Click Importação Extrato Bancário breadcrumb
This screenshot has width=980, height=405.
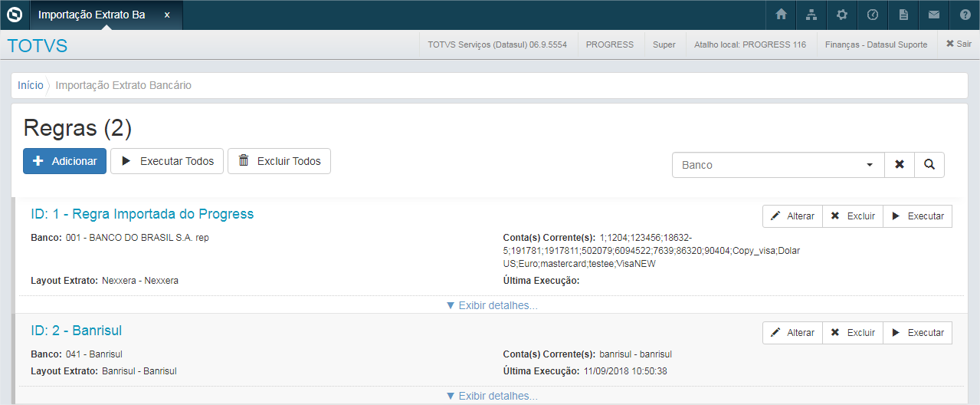123,85
